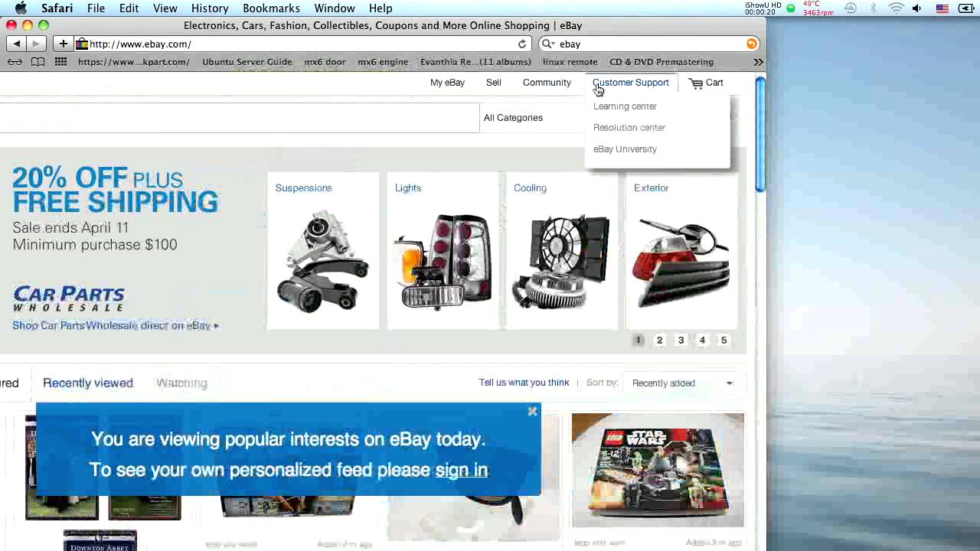Open the Safari menu
This screenshot has width=980, height=551.
pyautogui.click(x=57, y=8)
